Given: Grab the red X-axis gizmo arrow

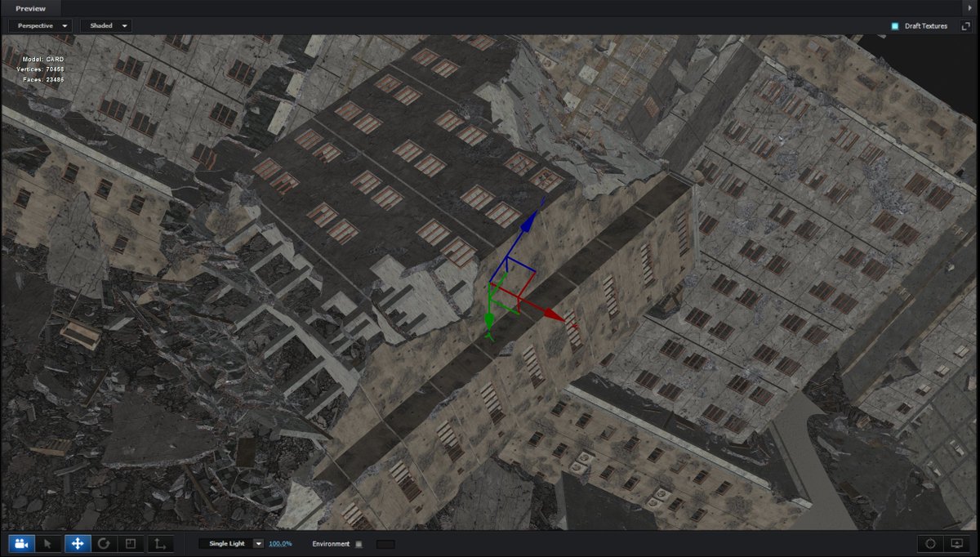Looking at the screenshot, I should click(x=554, y=314).
